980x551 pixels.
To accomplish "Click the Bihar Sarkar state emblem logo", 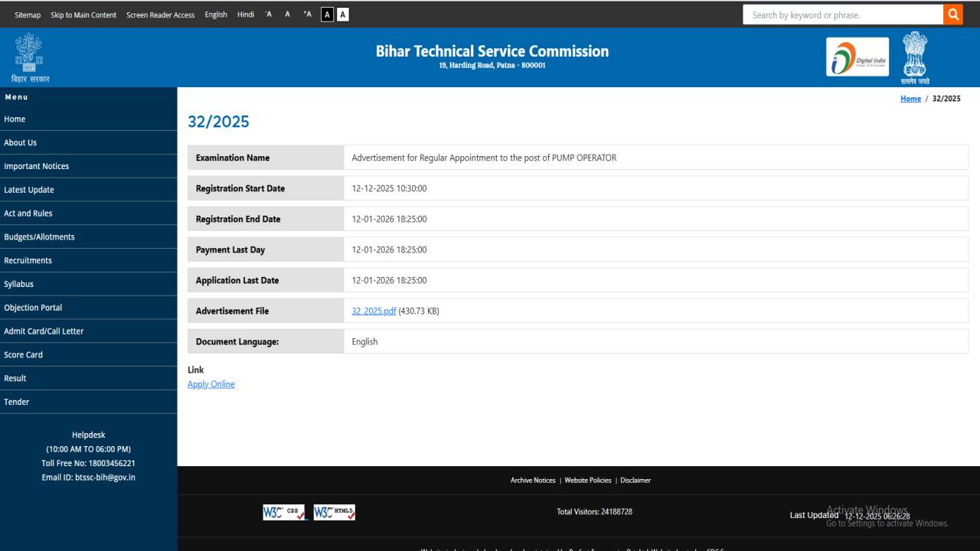I will click(28, 54).
